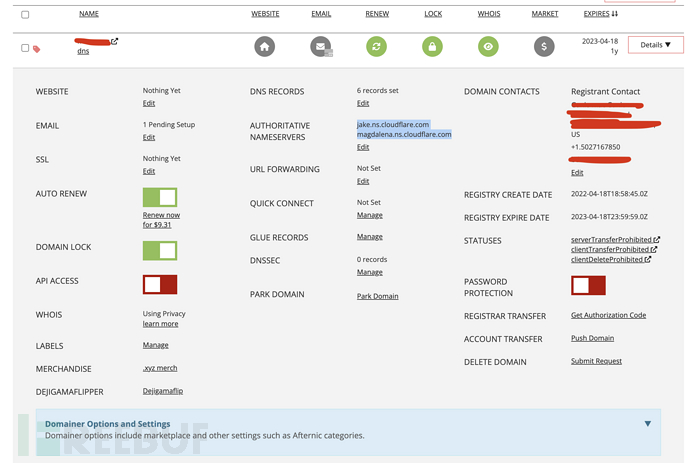Click the clientTransferProhibited status link
Viewport: 690px width, 463px height.
coord(610,249)
